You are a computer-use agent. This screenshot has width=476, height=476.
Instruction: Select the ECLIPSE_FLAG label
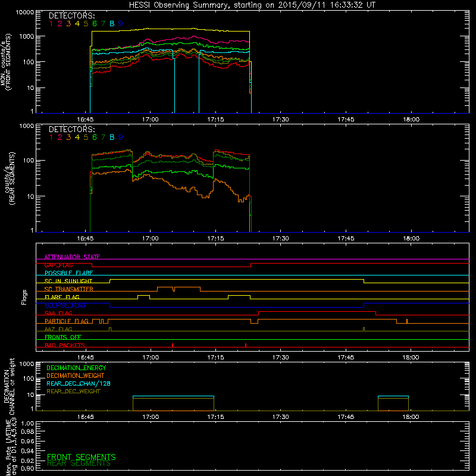(65, 305)
